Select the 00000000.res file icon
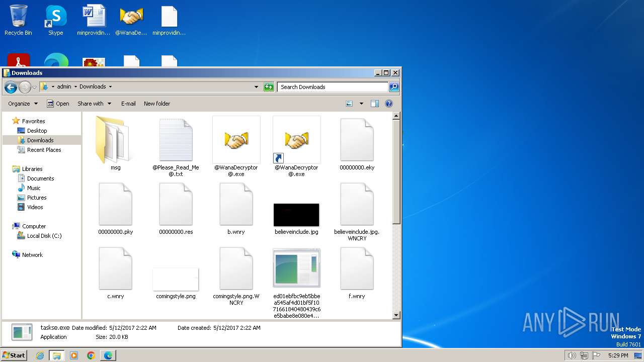The width and height of the screenshot is (644, 362). (x=176, y=204)
